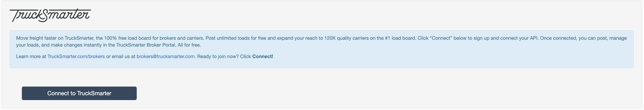Click the "Learn more at" text
644x110 pixels.
(31, 57)
